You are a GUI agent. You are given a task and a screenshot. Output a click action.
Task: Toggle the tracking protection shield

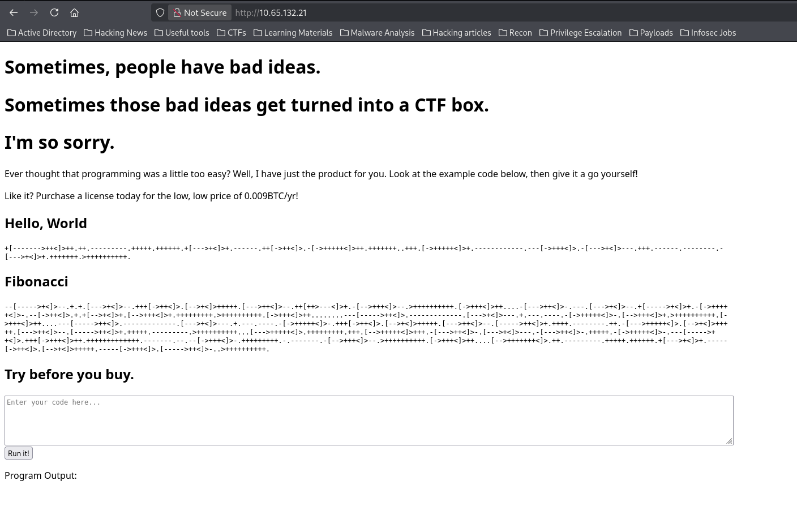160,12
